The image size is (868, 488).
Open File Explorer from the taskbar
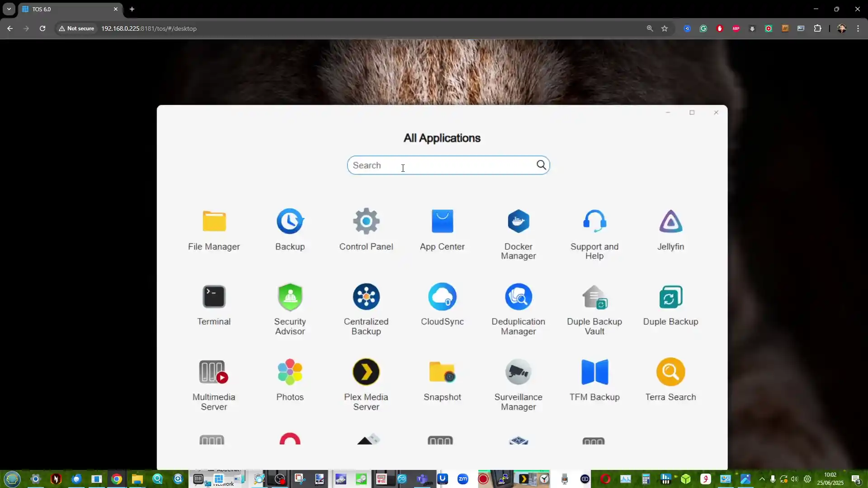click(x=137, y=479)
